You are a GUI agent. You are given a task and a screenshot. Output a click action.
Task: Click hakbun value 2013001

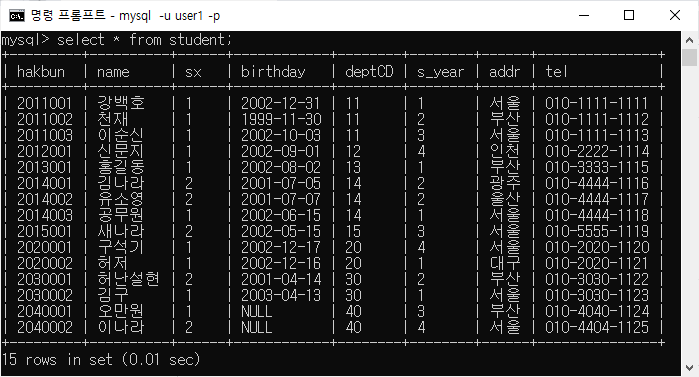click(x=44, y=168)
